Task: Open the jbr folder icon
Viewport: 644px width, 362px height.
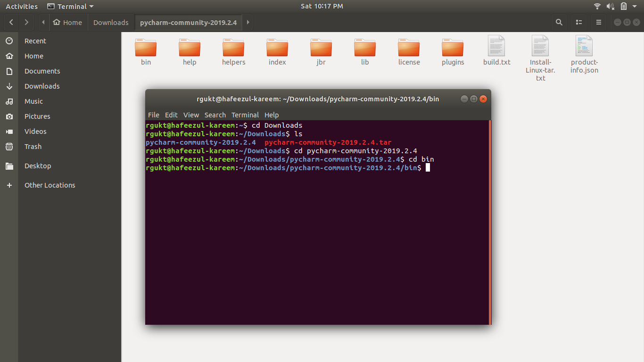Action: point(321,48)
